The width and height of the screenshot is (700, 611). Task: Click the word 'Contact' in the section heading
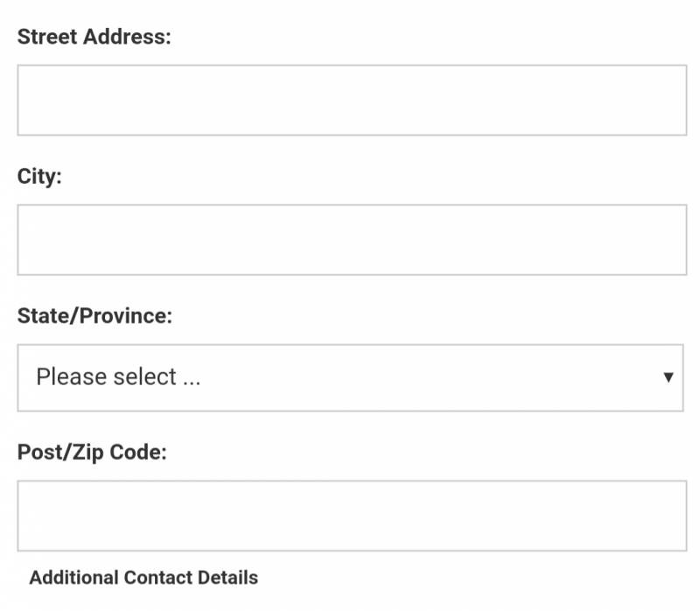pos(158,578)
